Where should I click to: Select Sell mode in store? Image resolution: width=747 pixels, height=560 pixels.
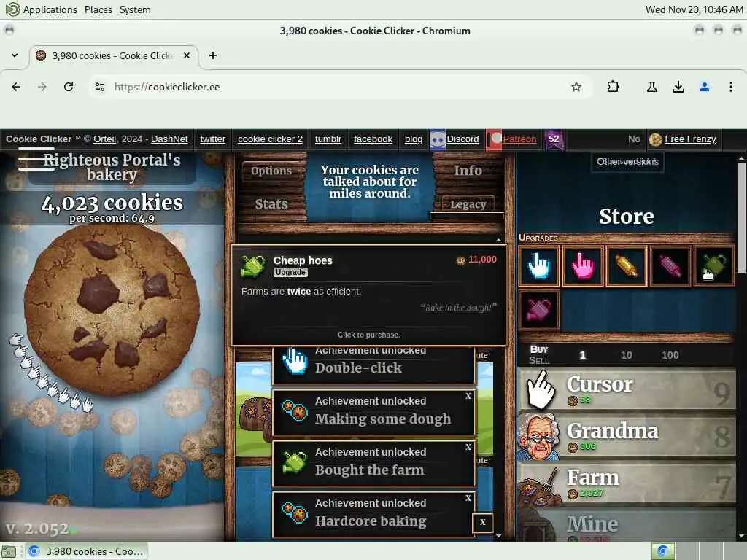click(x=539, y=360)
